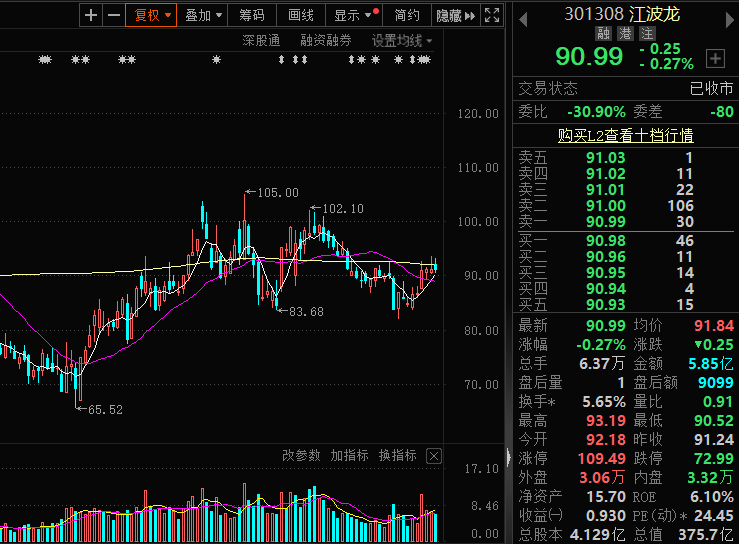This screenshot has width=739, height=544.
Task: Toggle 融资融券 overlay on chart
Action: click(x=326, y=41)
